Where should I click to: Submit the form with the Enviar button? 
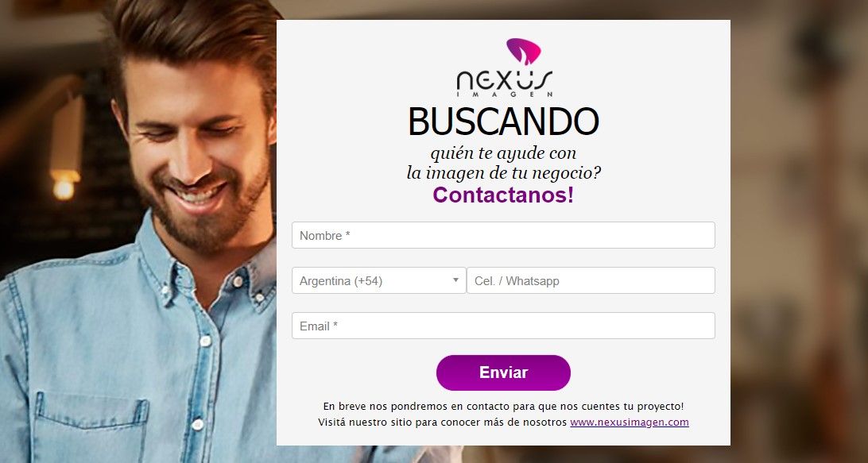coord(503,372)
